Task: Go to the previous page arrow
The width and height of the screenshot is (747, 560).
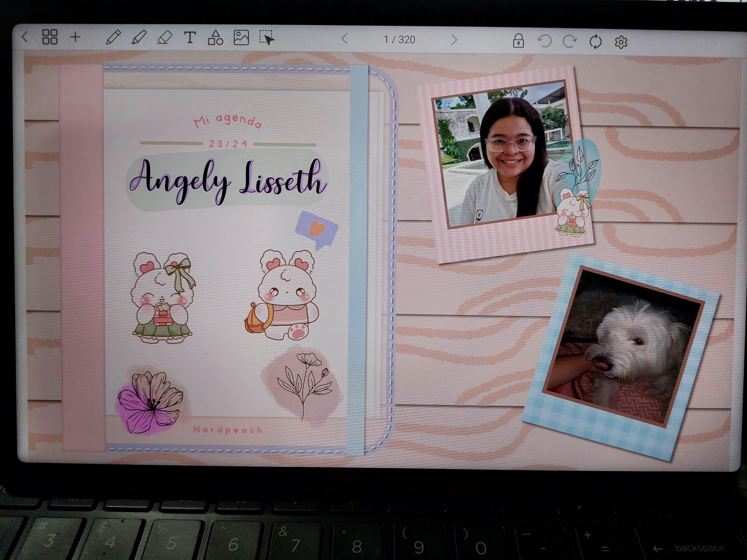Action: [344, 39]
